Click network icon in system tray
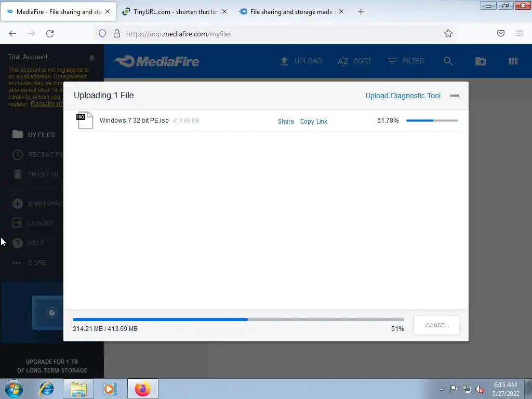This screenshot has width=532, height=399. click(x=467, y=389)
